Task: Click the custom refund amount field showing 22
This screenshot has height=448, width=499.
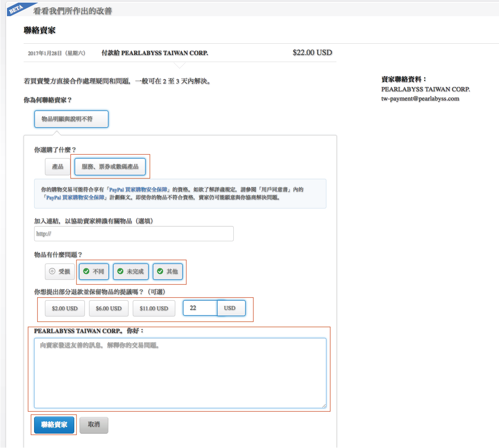Action: point(201,308)
